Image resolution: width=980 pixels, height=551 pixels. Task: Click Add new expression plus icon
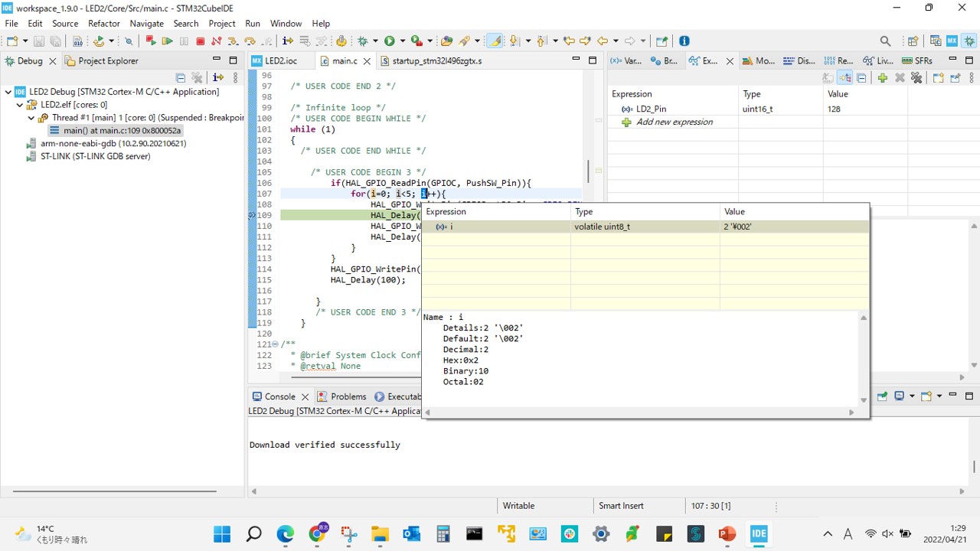[883, 77]
